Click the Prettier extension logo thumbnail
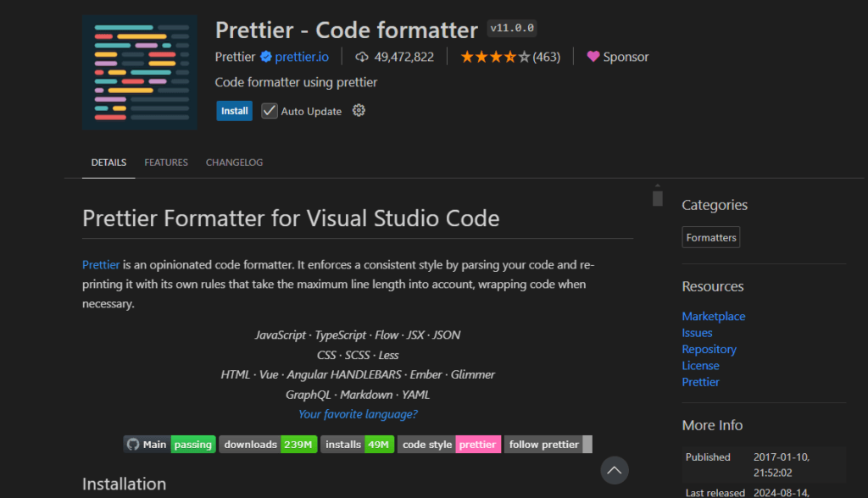The image size is (868, 498). point(140,72)
